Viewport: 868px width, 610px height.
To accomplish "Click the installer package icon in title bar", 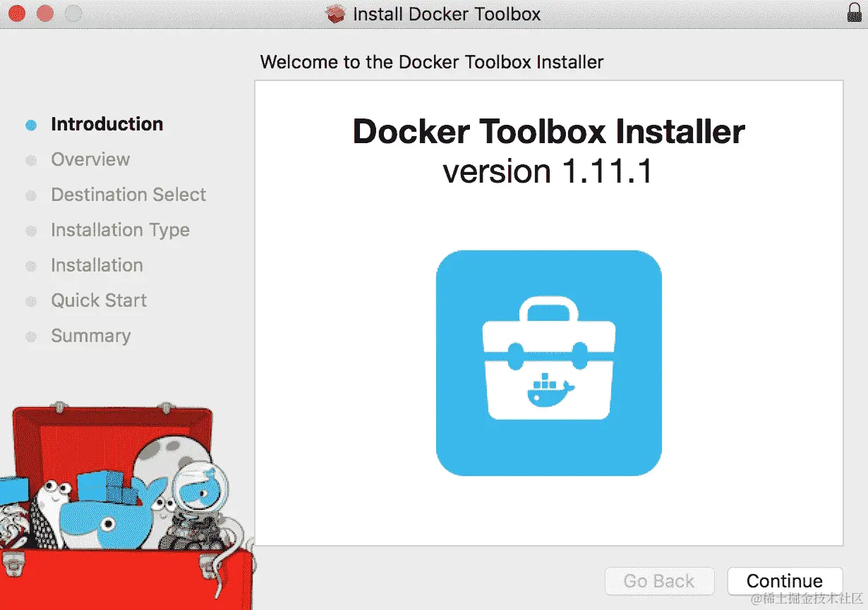I will pos(334,13).
